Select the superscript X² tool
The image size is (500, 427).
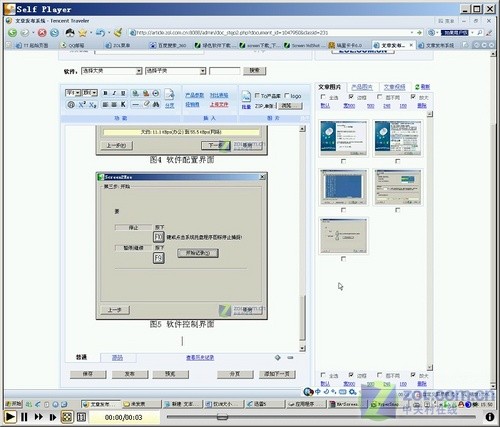[82, 105]
